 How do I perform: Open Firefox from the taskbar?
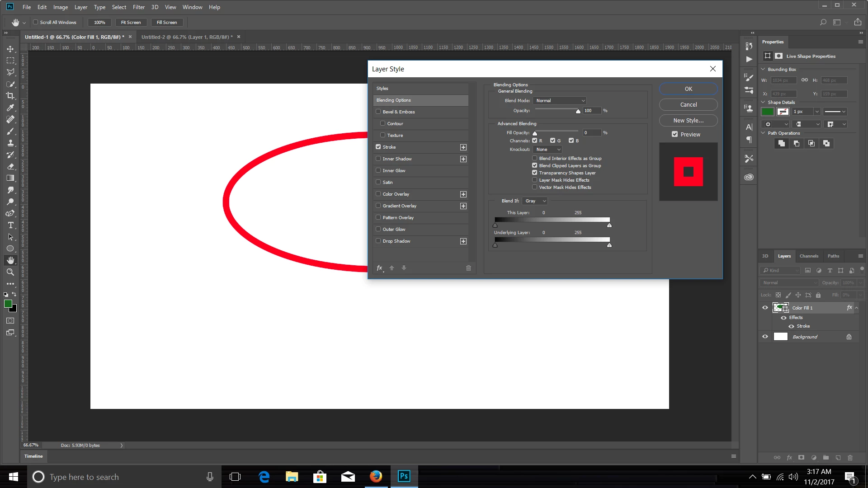coord(376,477)
